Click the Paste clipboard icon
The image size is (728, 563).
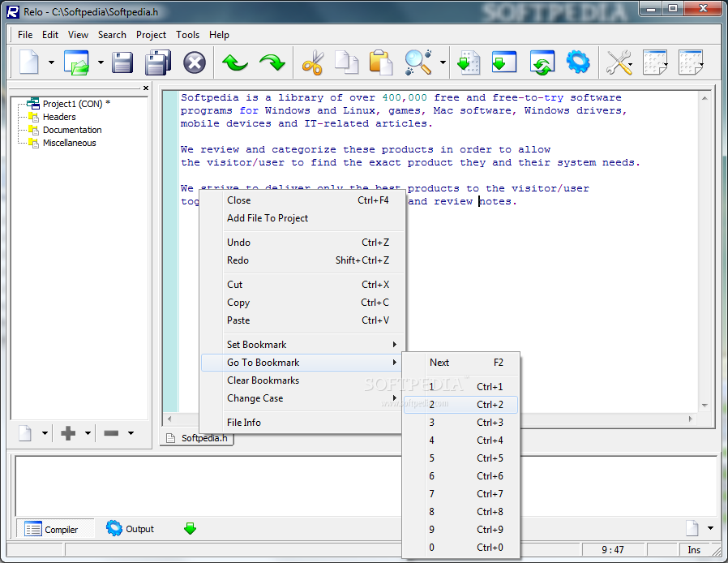click(x=381, y=62)
